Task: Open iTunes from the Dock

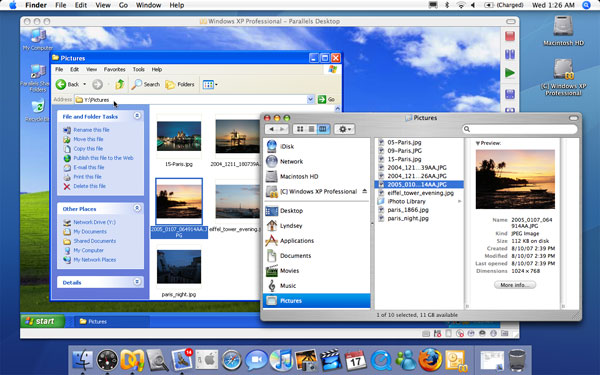Action: coord(280,360)
